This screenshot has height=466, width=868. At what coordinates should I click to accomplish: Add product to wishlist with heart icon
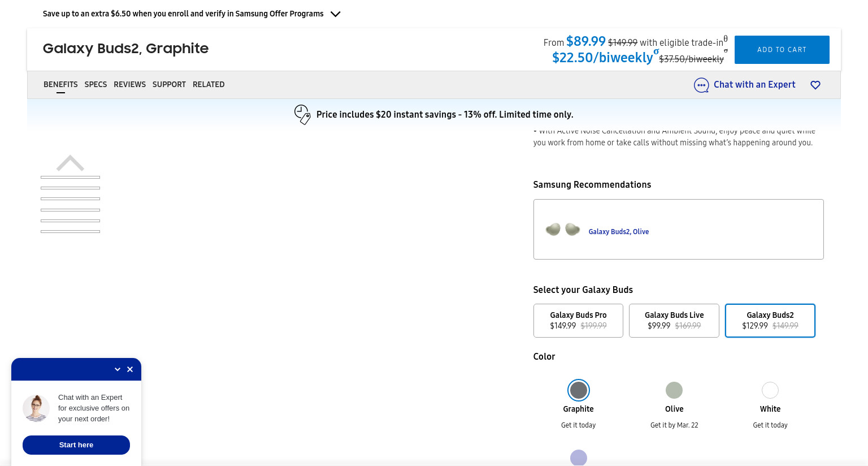pyautogui.click(x=815, y=85)
